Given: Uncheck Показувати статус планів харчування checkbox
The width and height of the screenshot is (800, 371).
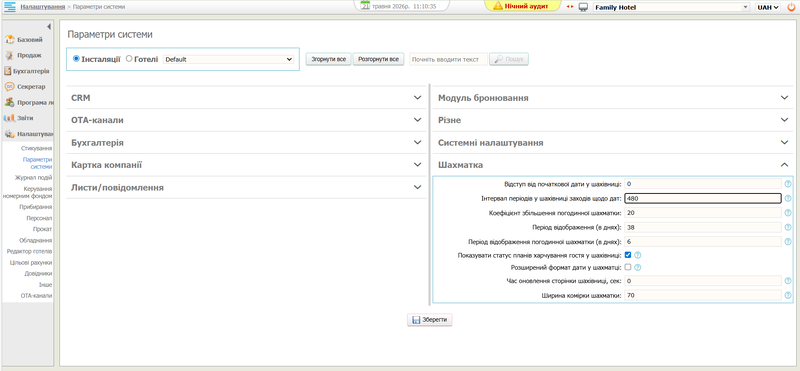Looking at the screenshot, I should (x=628, y=255).
